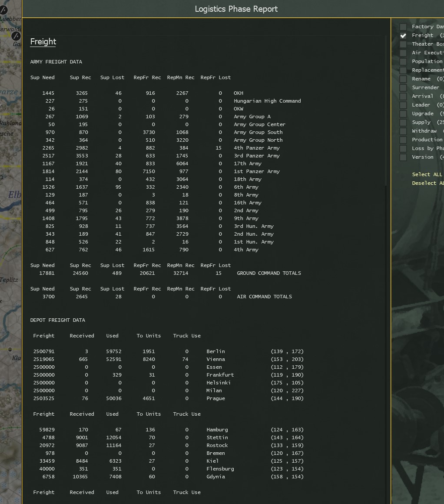Tick the Upgrade report checkbox

point(403,113)
